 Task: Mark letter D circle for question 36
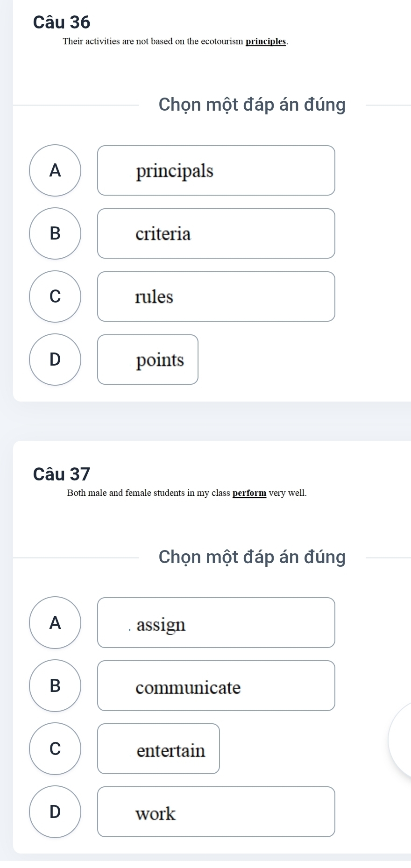(55, 360)
